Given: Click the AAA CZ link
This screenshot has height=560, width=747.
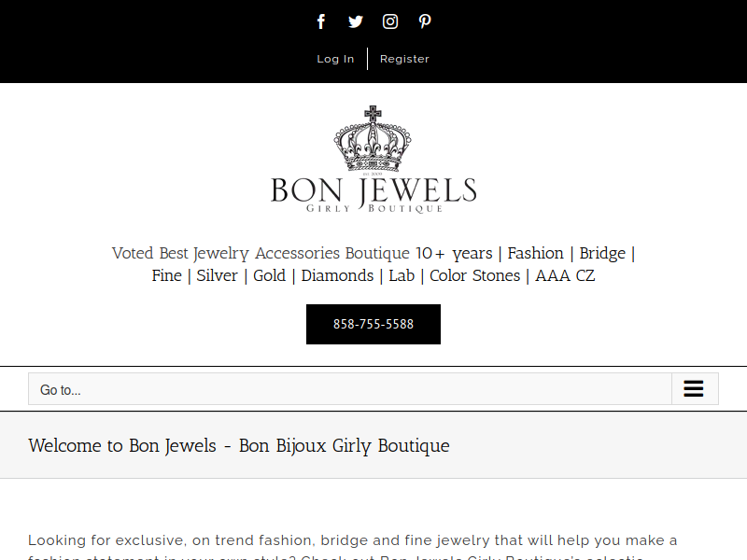Looking at the screenshot, I should point(565,275).
